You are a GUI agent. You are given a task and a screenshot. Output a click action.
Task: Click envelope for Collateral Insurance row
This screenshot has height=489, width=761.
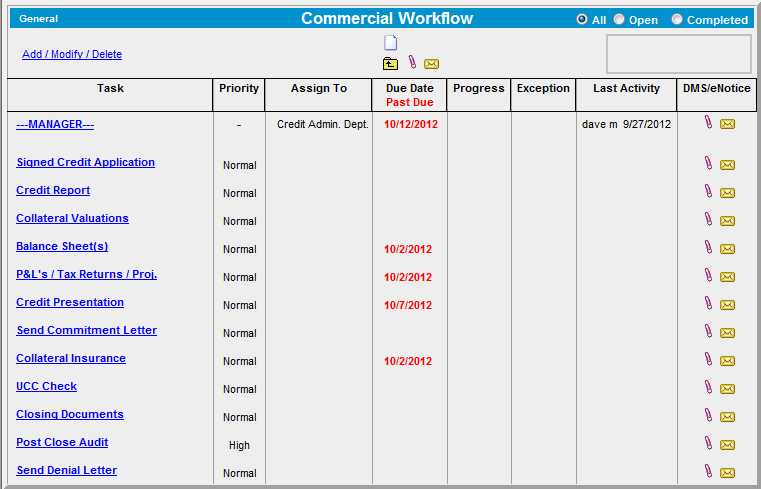(x=727, y=361)
